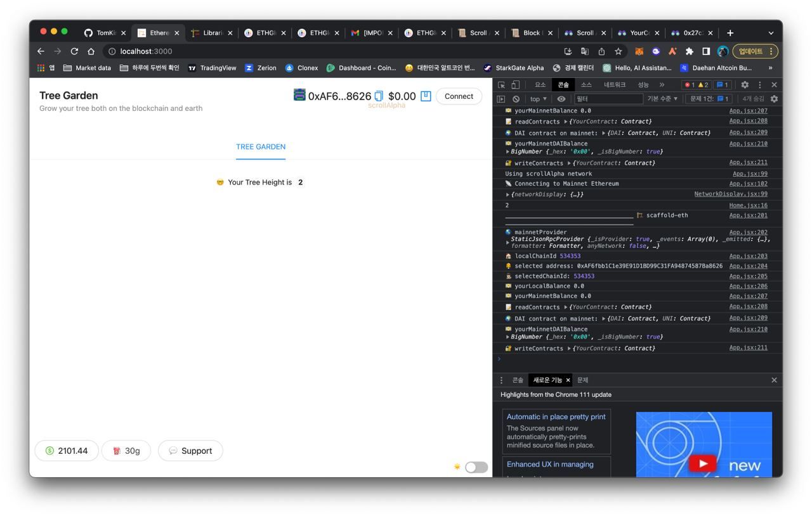The height and width of the screenshot is (516, 812).
Task: Go to the browser home page
Action: point(91,51)
